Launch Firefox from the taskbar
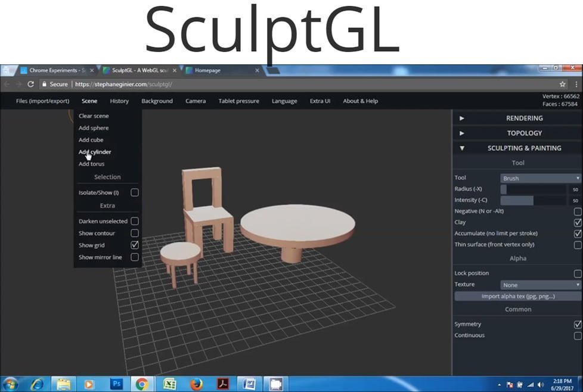Screen dimensions: 583x392 (x=196, y=384)
